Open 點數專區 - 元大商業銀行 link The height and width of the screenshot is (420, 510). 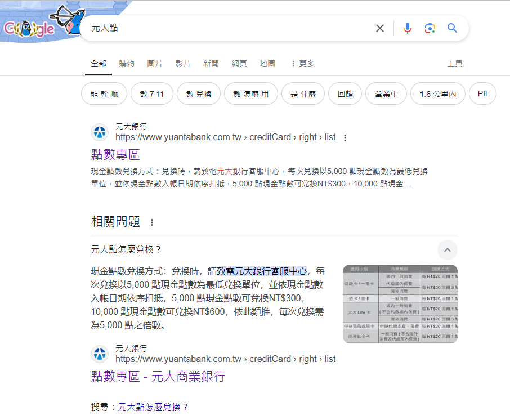[158, 376]
